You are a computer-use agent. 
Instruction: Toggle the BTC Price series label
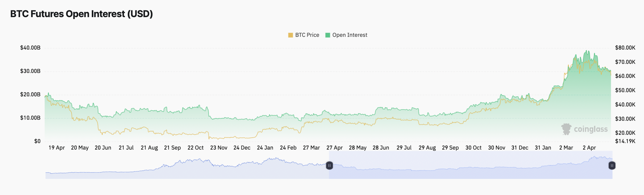(307, 35)
